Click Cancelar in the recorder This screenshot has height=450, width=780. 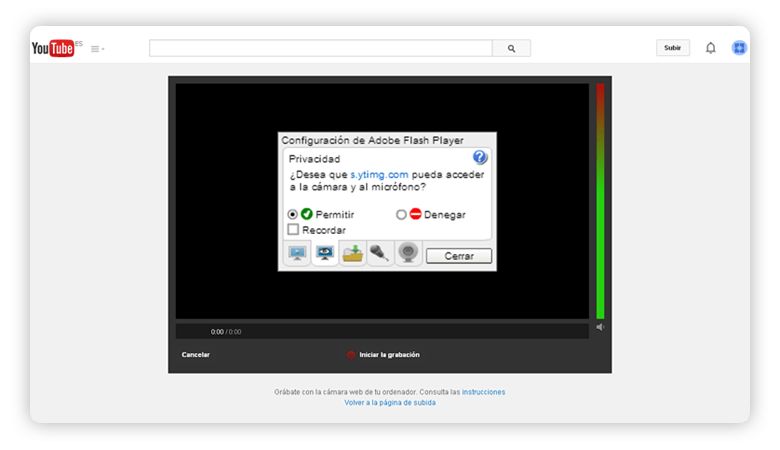click(x=195, y=355)
